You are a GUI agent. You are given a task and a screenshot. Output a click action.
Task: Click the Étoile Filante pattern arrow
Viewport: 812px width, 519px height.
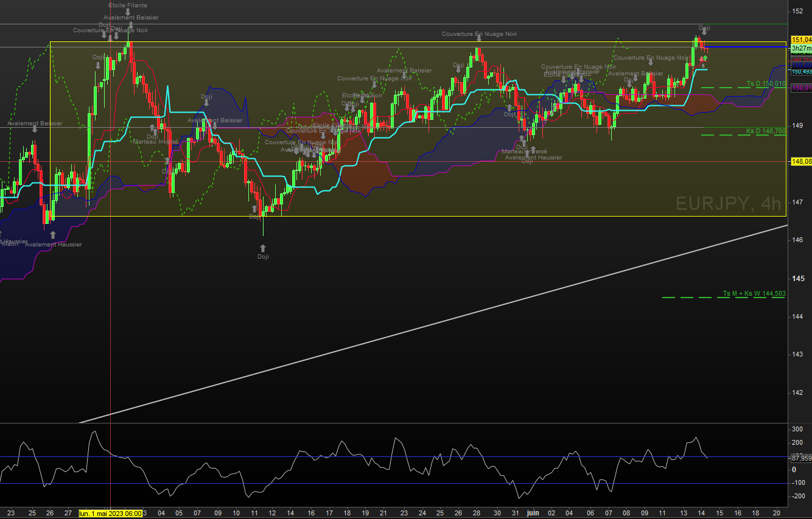[x=128, y=12]
